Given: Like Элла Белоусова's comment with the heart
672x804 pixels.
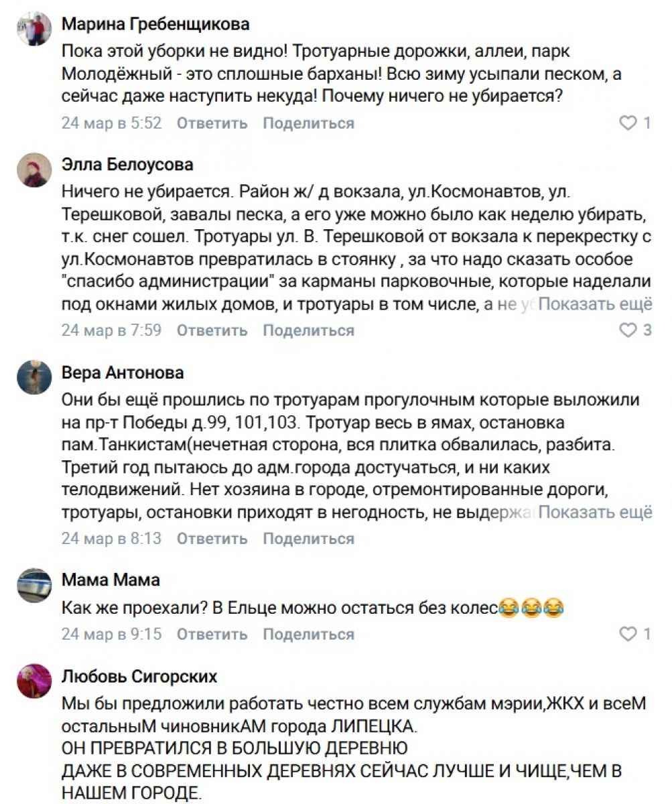Looking at the screenshot, I should [628, 330].
